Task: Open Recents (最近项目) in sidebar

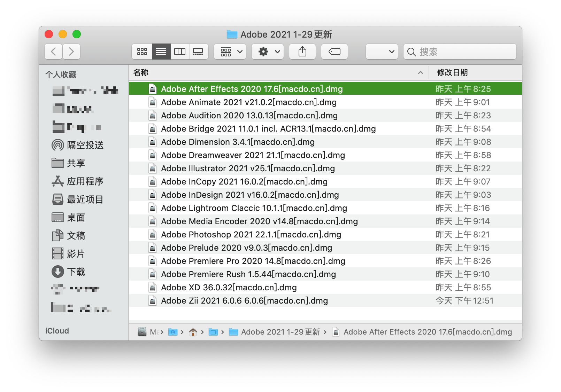Action: pos(85,199)
